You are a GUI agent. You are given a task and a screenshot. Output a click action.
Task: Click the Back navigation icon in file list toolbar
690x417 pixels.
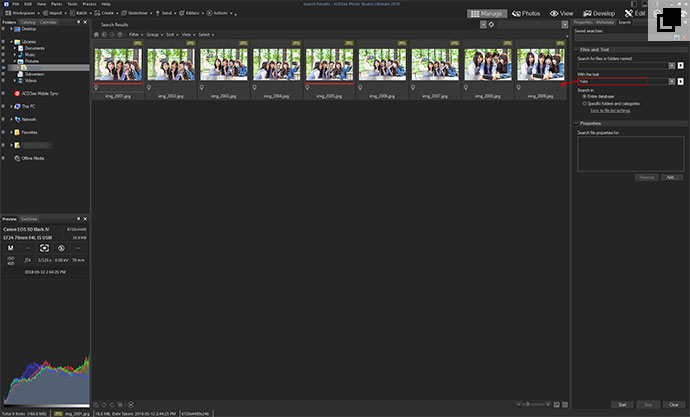pyautogui.click(x=104, y=34)
